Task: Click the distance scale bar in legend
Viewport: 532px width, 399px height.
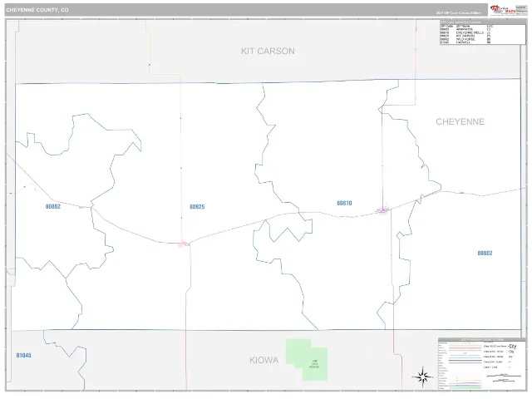Action: 503,376
